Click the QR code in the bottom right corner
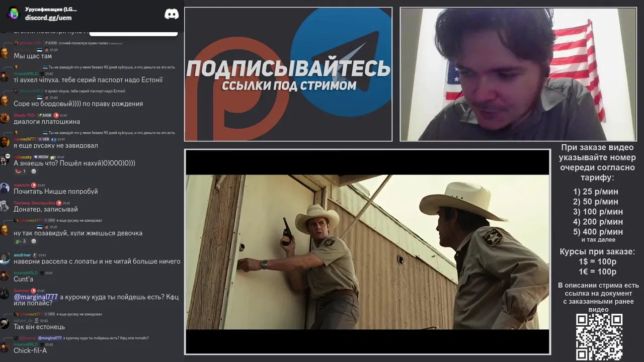 point(599,337)
